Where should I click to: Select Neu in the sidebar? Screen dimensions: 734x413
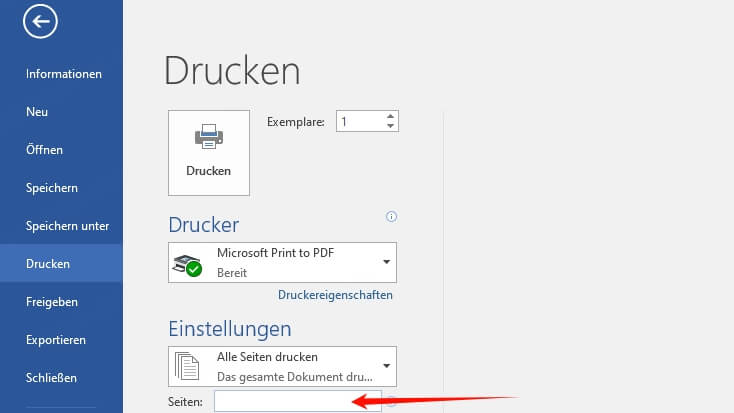click(x=37, y=112)
